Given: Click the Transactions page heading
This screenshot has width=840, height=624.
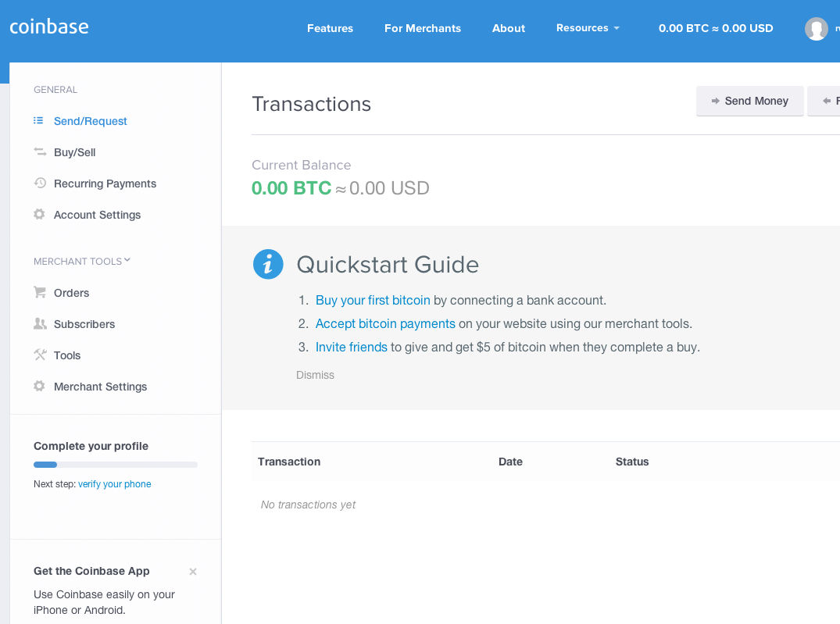Looking at the screenshot, I should (x=311, y=104).
